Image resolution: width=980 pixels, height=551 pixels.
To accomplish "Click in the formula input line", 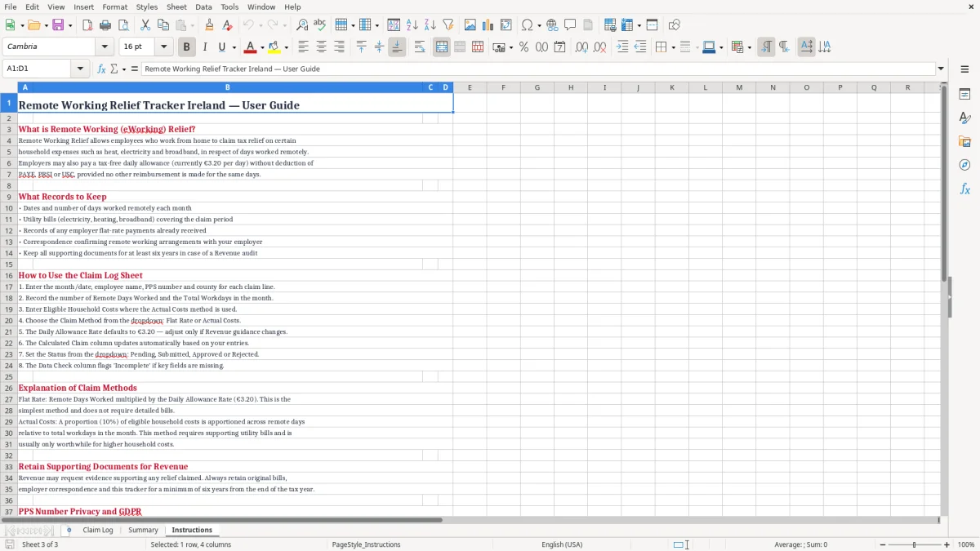I will click(x=538, y=69).
